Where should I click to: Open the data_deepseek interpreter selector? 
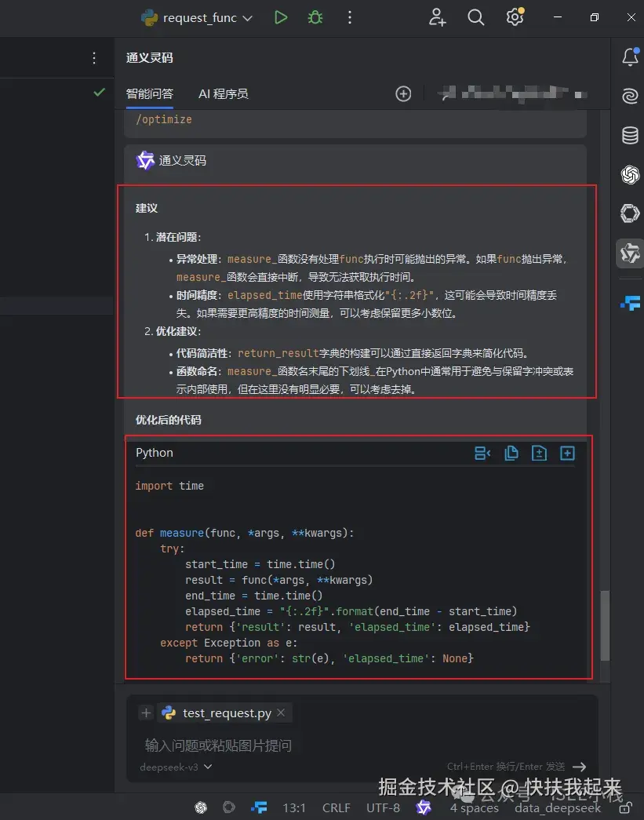click(x=557, y=808)
